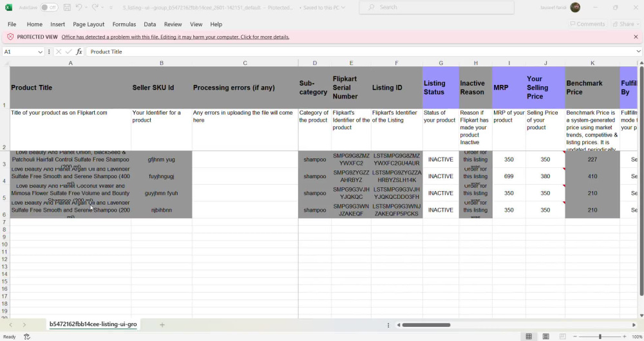Click the Name Box showing A1
The height and width of the screenshot is (341, 644).
tap(20, 51)
